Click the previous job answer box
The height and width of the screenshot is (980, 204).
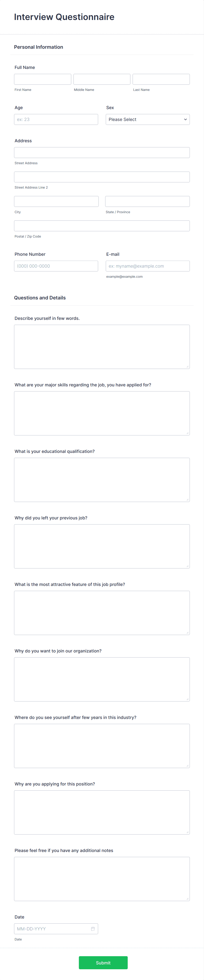click(101, 546)
